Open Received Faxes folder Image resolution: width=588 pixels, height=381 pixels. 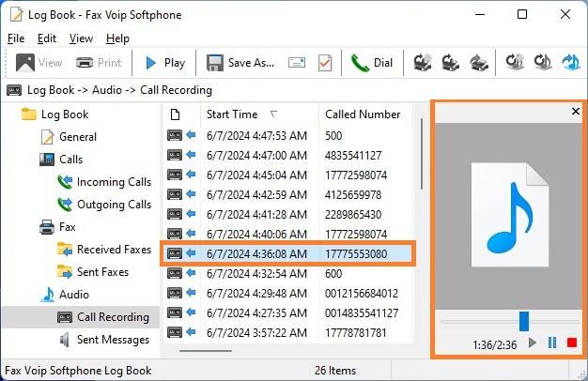[x=104, y=249]
